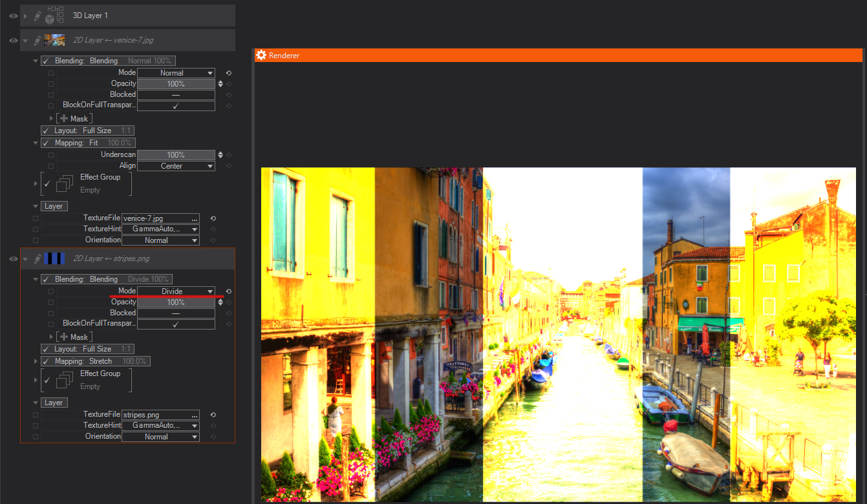
Task: Click the stripes.png layer thumbnail
Action: pos(54,258)
